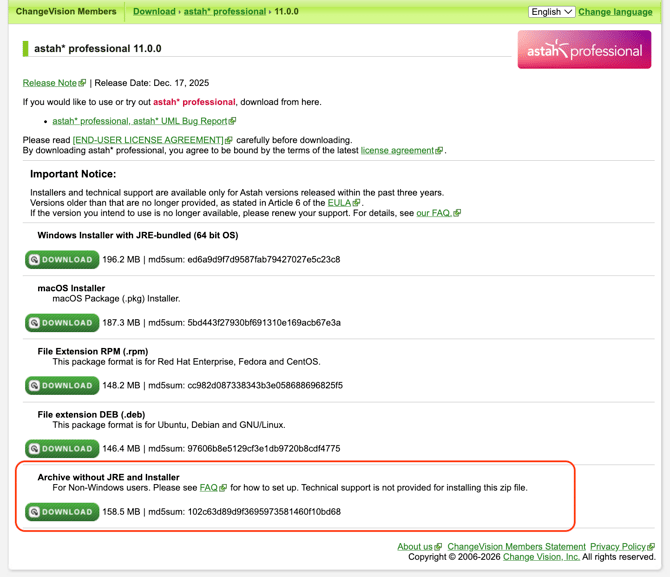Open ChangeVision Members Statement link

click(x=516, y=547)
